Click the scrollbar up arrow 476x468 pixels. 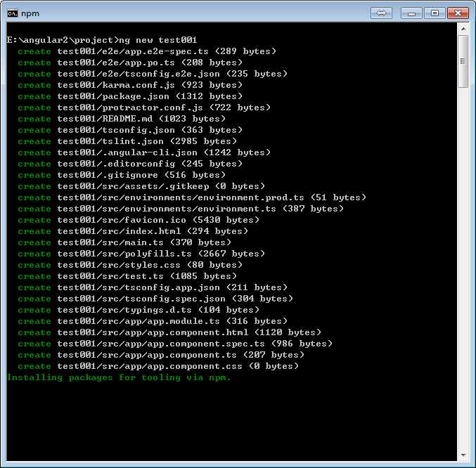463,29
